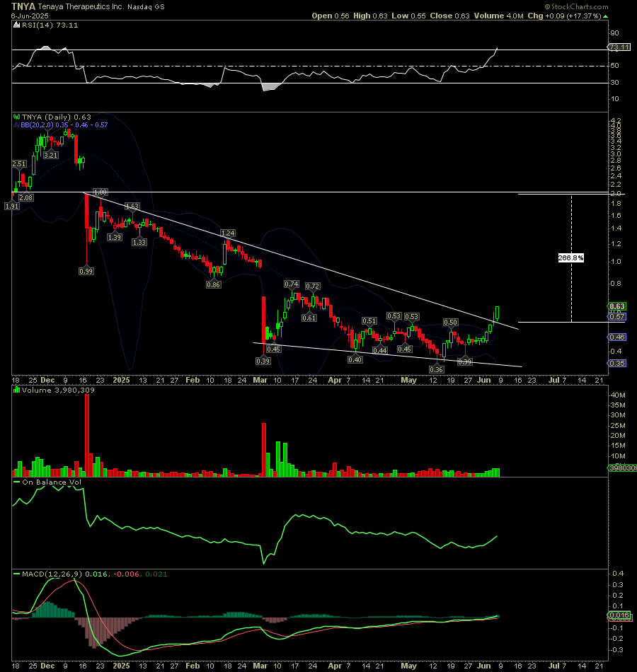Viewport: 637px width, 672px height.
Task: Click the 0.44 price annotation
Action: [x=380, y=350]
